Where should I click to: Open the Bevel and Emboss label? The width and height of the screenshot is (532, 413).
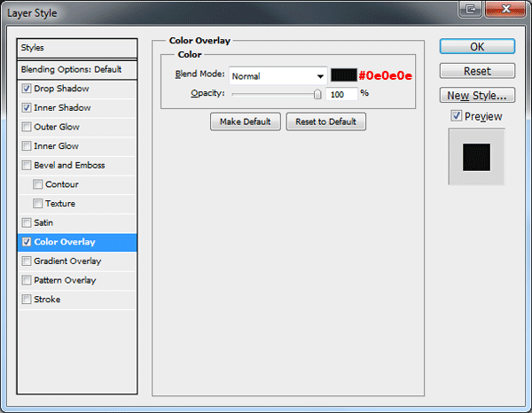click(x=69, y=165)
